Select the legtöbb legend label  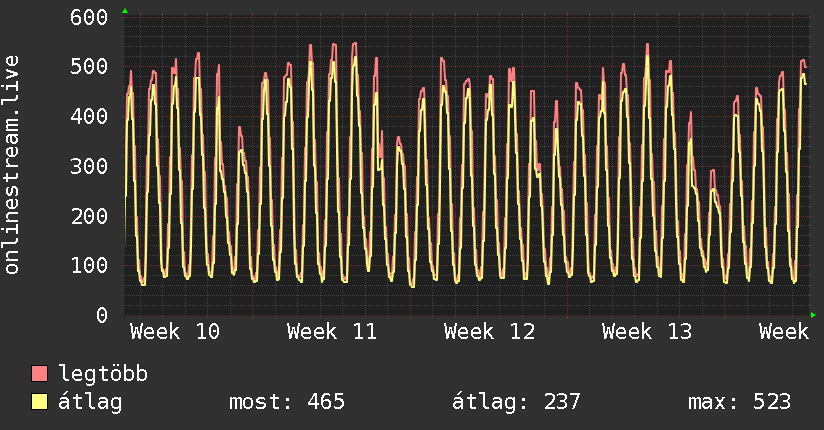(103, 374)
